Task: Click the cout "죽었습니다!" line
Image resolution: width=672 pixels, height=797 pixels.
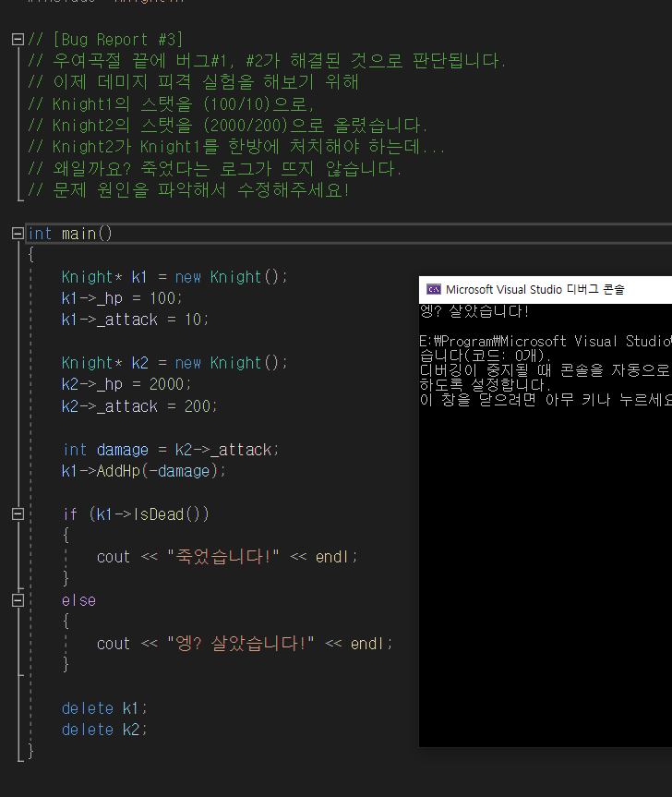Action: (x=226, y=557)
